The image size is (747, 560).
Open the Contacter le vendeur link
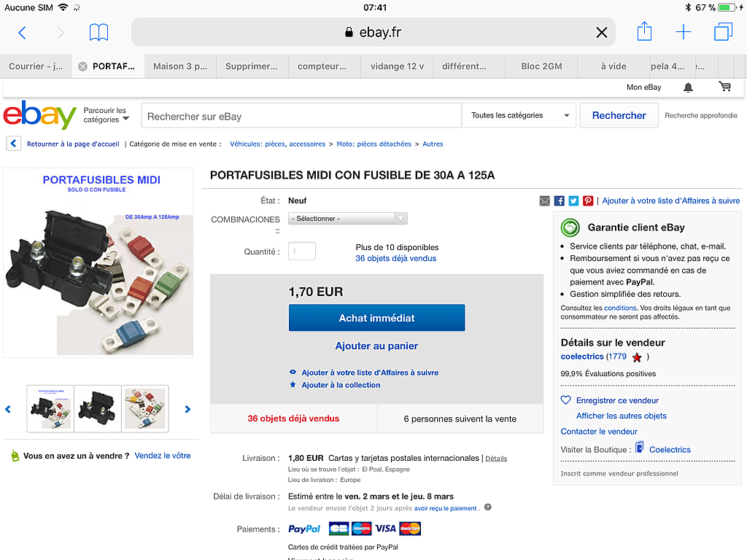tap(599, 432)
